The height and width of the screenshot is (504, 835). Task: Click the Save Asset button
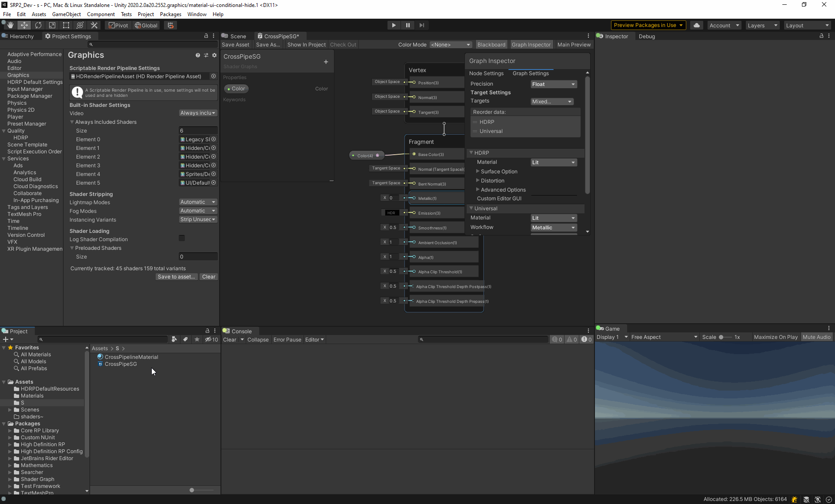point(235,44)
